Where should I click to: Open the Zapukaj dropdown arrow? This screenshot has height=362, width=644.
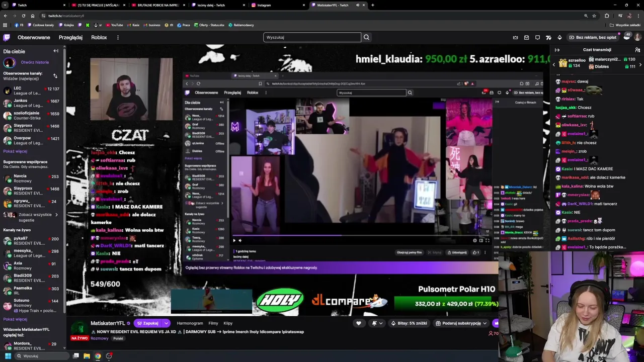[x=166, y=323]
